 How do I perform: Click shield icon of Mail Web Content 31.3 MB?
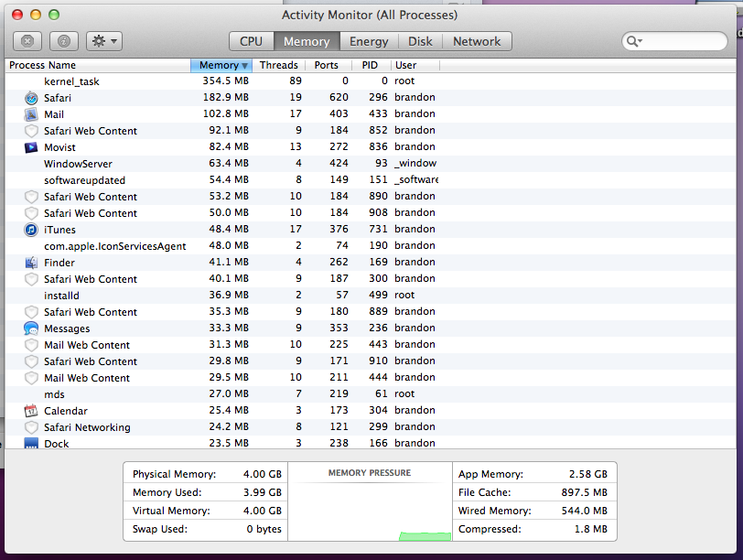tap(31, 345)
